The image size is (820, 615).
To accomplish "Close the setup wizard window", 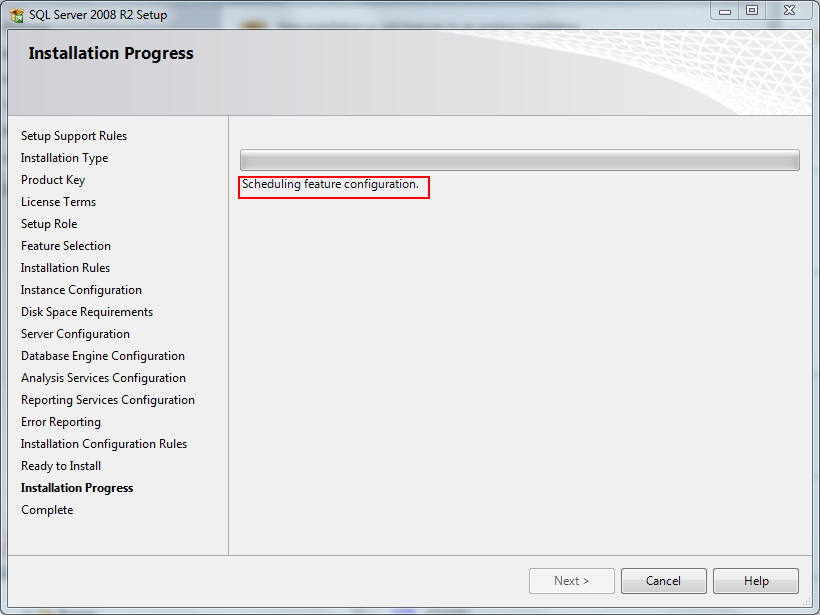I will [789, 11].
